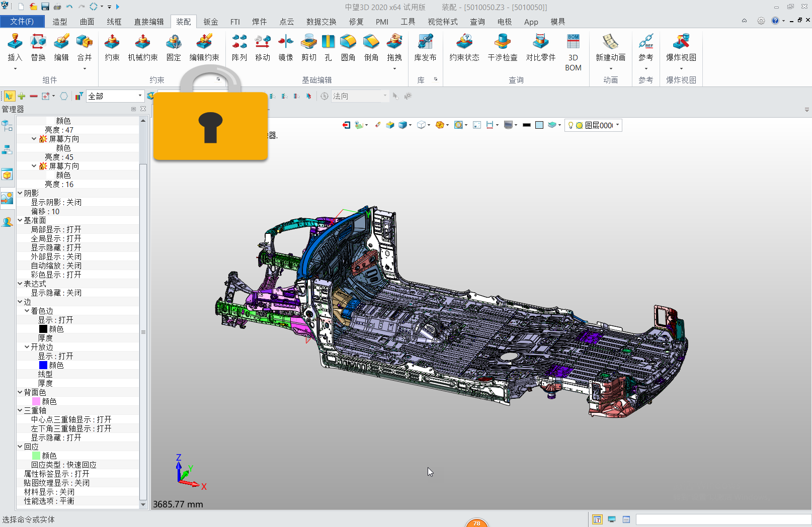This screenshot has width=812, height=527.
Task: Select the 倒角 (Chamfer) tool
Action: 371,48
